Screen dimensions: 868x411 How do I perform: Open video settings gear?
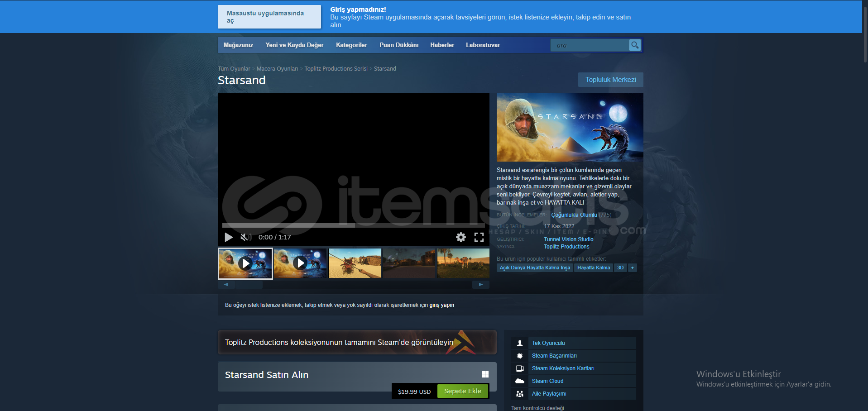[x=461, y=237]
